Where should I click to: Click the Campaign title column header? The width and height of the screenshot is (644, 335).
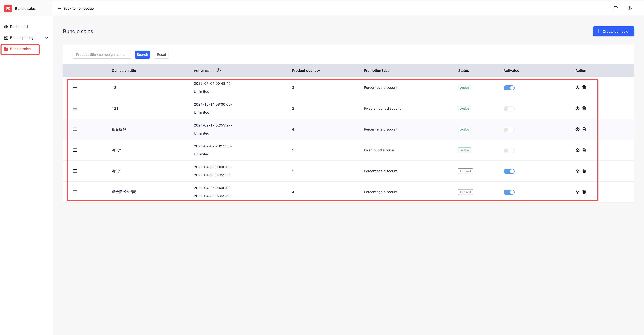click(124, 71)
